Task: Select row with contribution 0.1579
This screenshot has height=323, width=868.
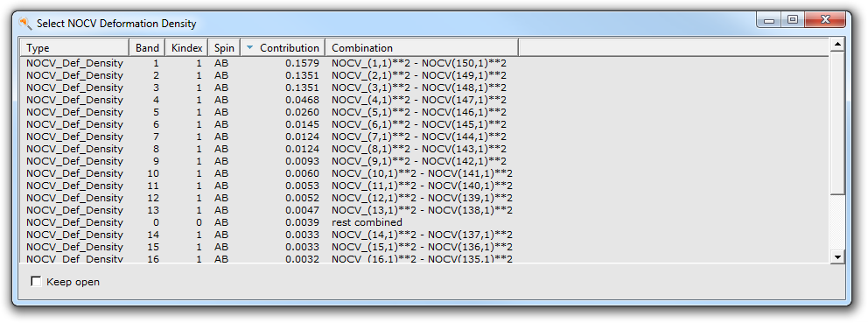Action: (x=424, y=63)
